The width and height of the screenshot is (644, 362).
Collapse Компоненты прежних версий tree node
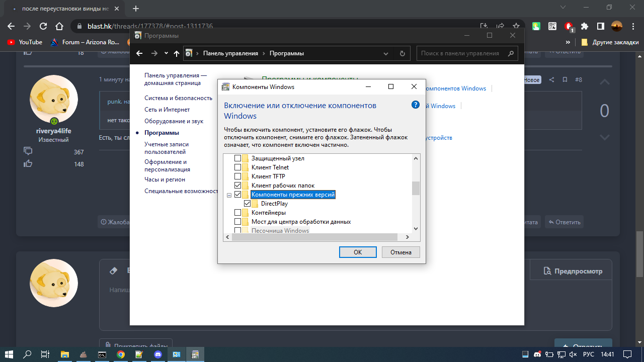coord(229,195)
